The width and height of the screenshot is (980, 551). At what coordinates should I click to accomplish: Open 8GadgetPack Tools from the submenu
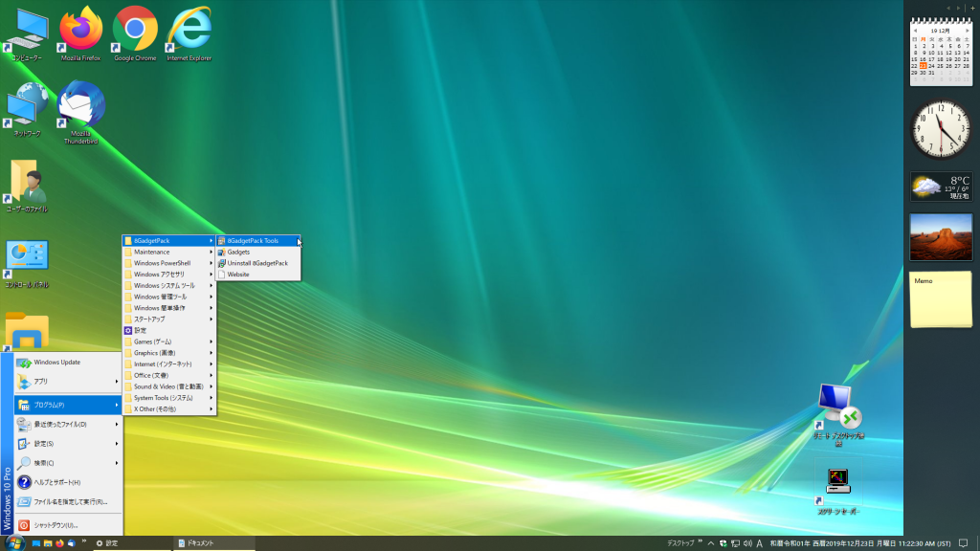[x=258, y=240]
